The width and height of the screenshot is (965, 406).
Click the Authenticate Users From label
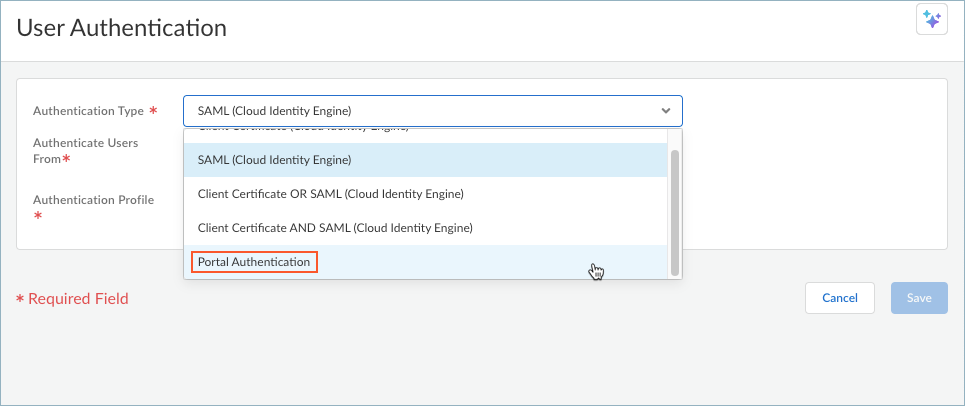tap(85, 143)
